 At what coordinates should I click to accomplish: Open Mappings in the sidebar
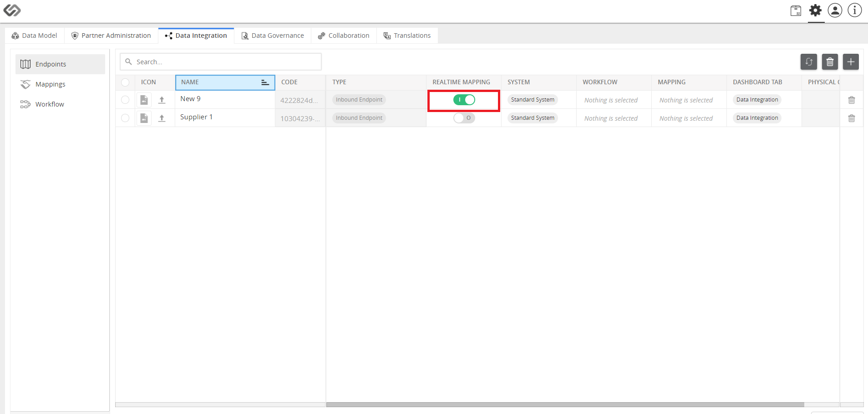coord(60,84)
